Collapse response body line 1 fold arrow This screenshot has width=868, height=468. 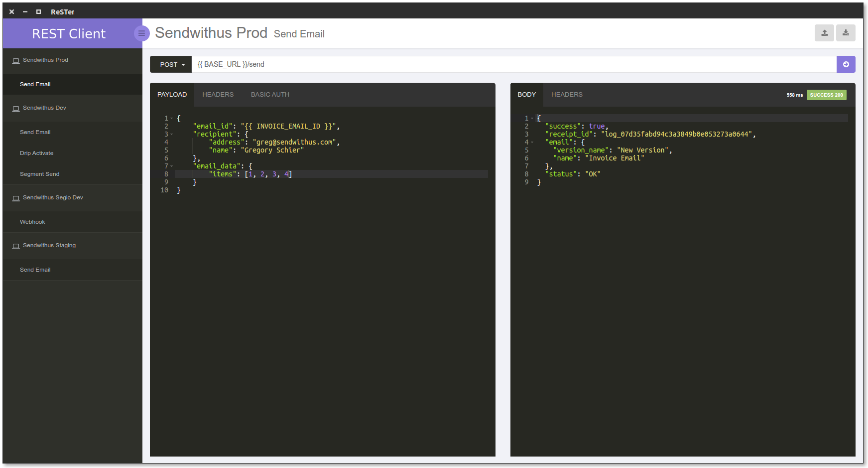click(x=532, y=119)
